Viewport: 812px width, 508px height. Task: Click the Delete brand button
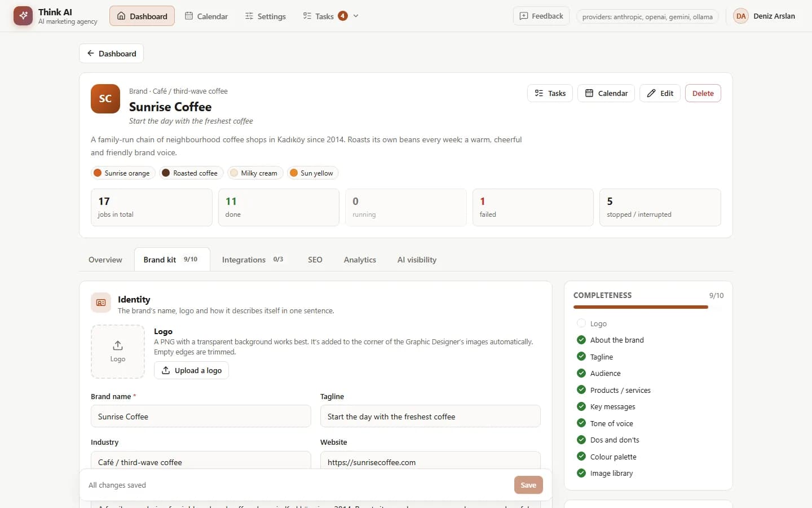[x=703, y=93]
